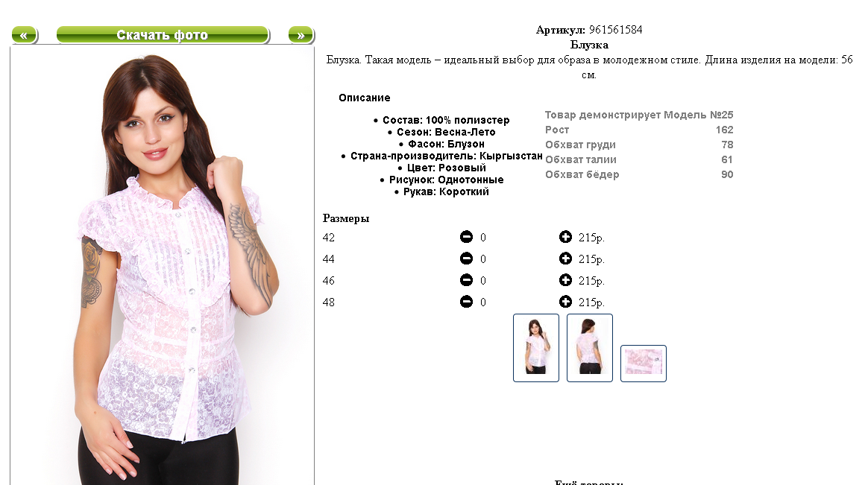Open the front view blouse thumbnail
The image size is (868, 485).
[x=536, y=348]
